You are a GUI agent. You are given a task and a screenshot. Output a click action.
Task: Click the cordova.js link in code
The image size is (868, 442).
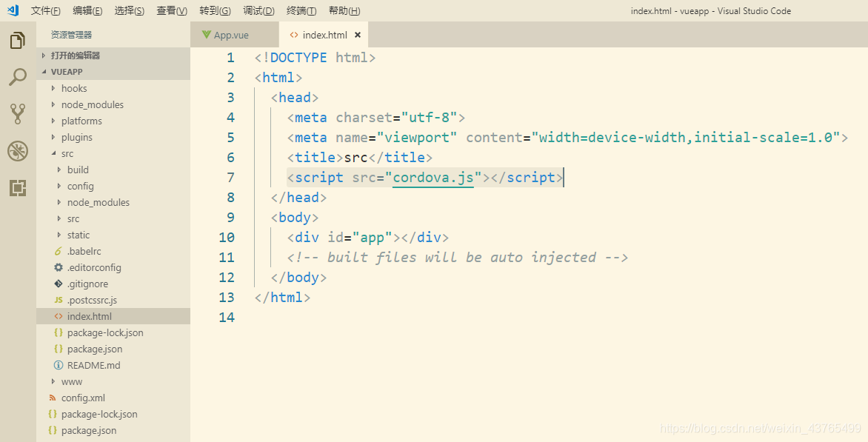[433, 178]
